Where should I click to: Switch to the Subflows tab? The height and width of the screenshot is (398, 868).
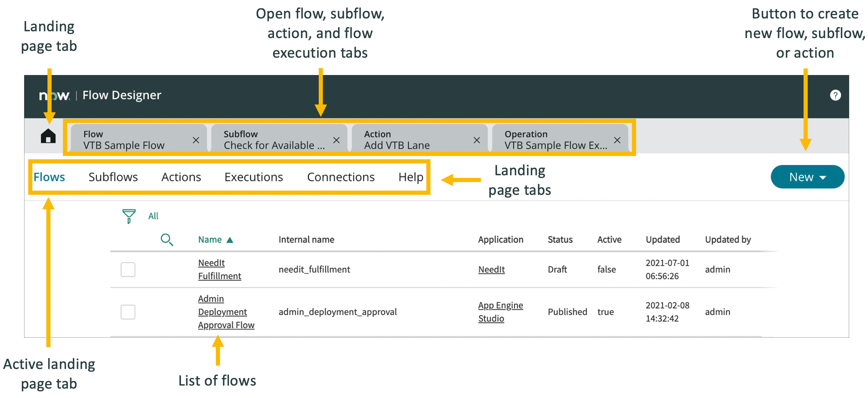[113, 177]
